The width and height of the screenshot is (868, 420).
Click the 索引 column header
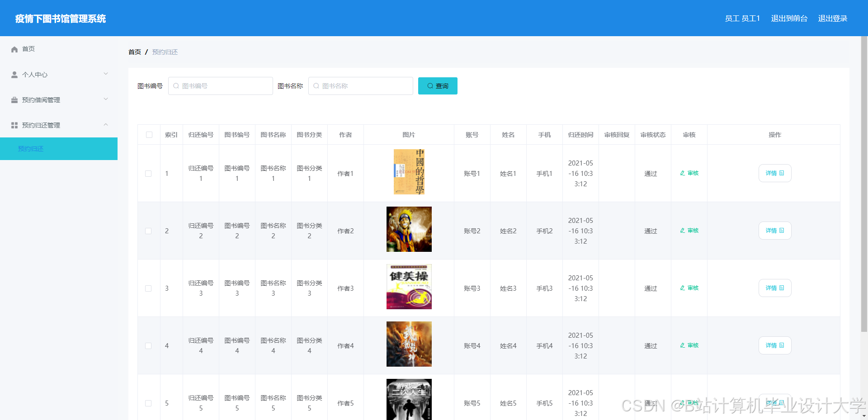(171, 135)
